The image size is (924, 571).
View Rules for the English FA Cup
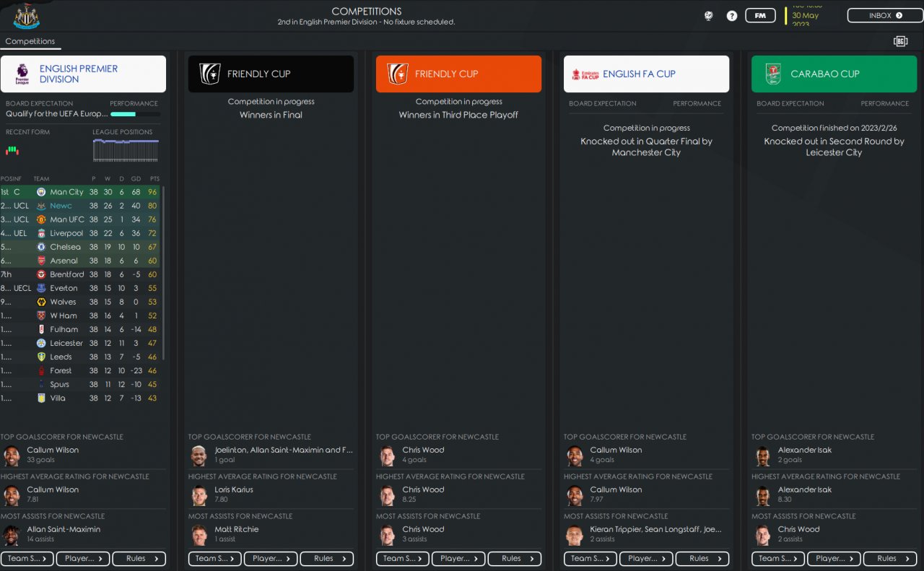tap(702, 559)
